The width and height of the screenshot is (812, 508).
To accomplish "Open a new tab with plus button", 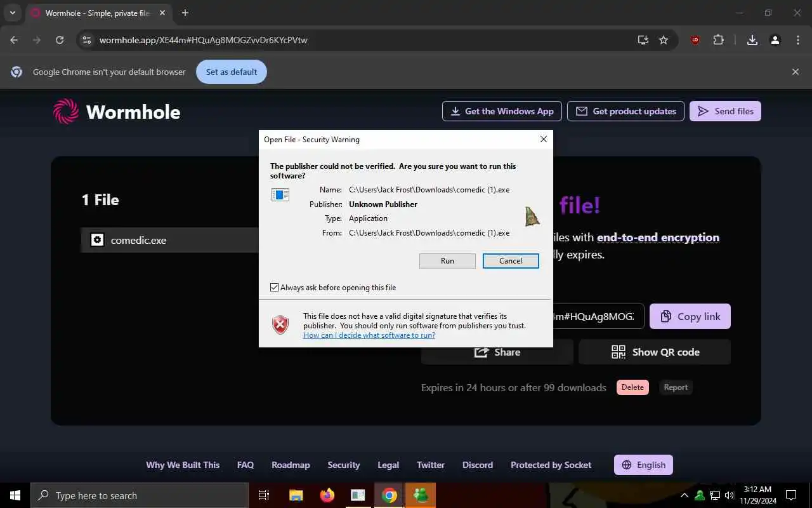I will 185,13.
